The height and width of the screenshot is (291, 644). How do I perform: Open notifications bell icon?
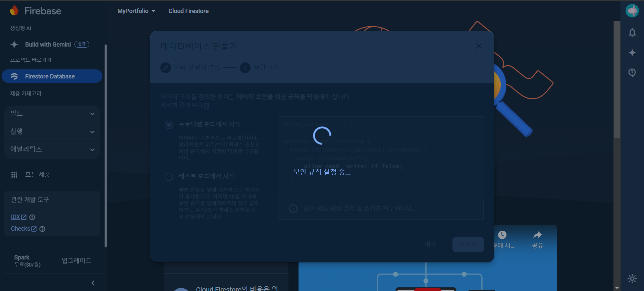632,33
